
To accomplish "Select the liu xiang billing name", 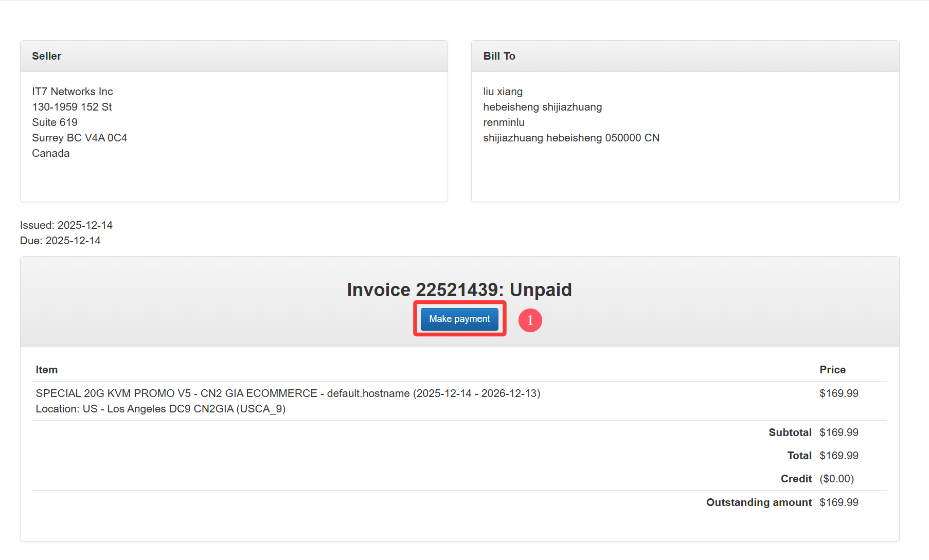I will pyautogui.click(x=503, y=92).
